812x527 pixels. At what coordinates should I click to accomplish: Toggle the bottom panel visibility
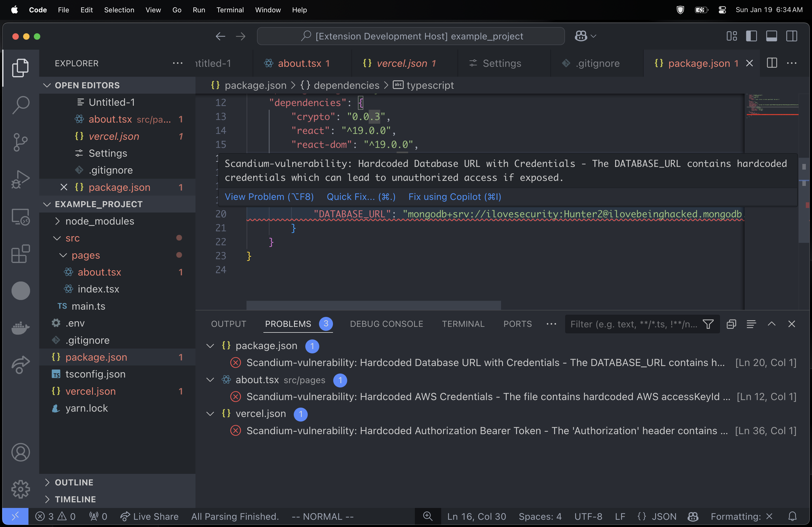click(771, 36)
